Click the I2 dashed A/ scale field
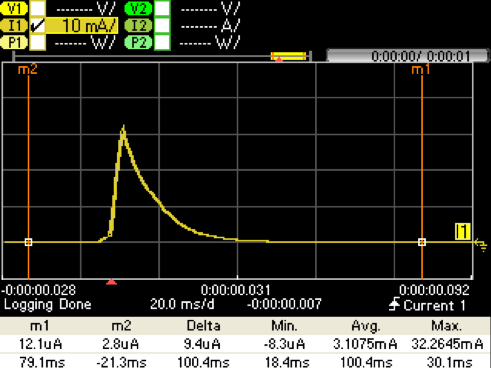The width and height of the screenshot is (491, 368). pyautogui.click(x=210, y=26)
